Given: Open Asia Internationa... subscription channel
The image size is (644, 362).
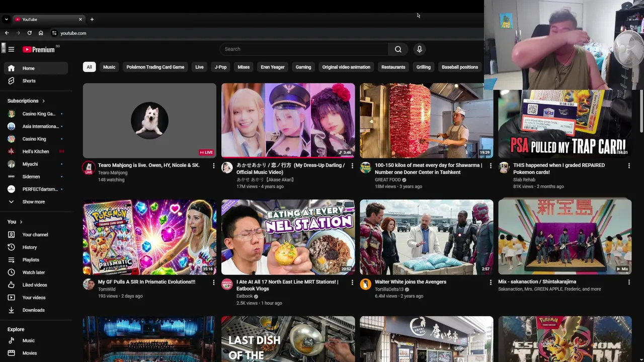Looking at the screenshot, I should point(35,126).
